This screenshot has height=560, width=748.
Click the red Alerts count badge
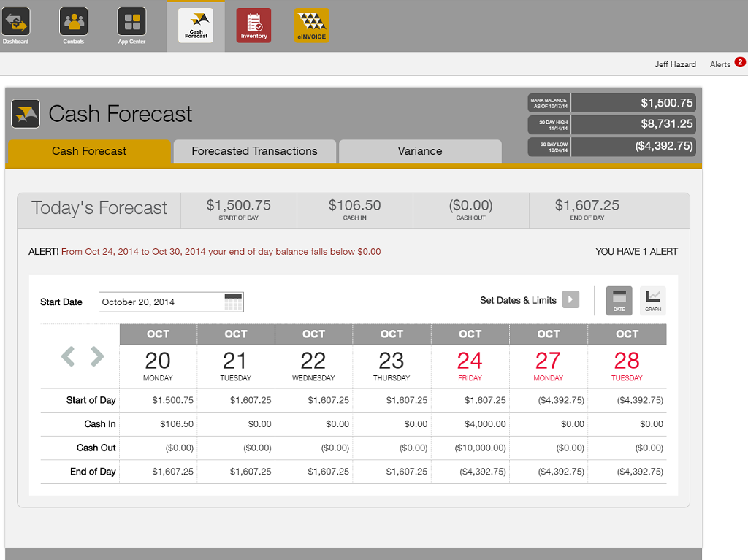pyautogui.click(x=739, y=63)
